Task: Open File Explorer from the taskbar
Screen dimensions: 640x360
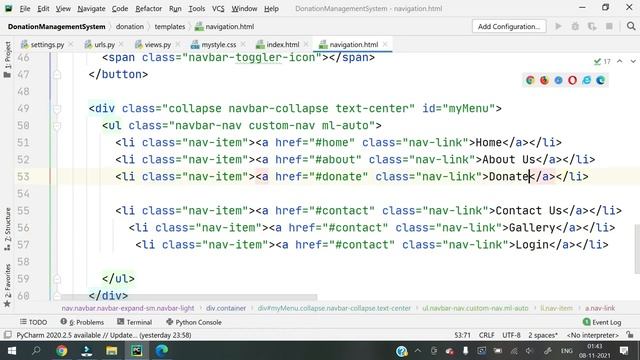Action: click(111, 351)
